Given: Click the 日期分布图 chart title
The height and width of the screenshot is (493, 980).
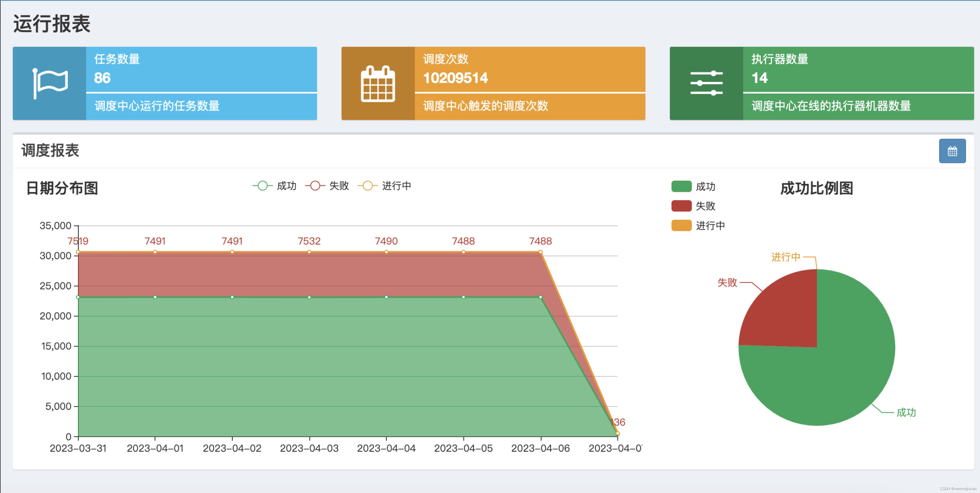Looking at the screenshot, I should pos(62,188).
